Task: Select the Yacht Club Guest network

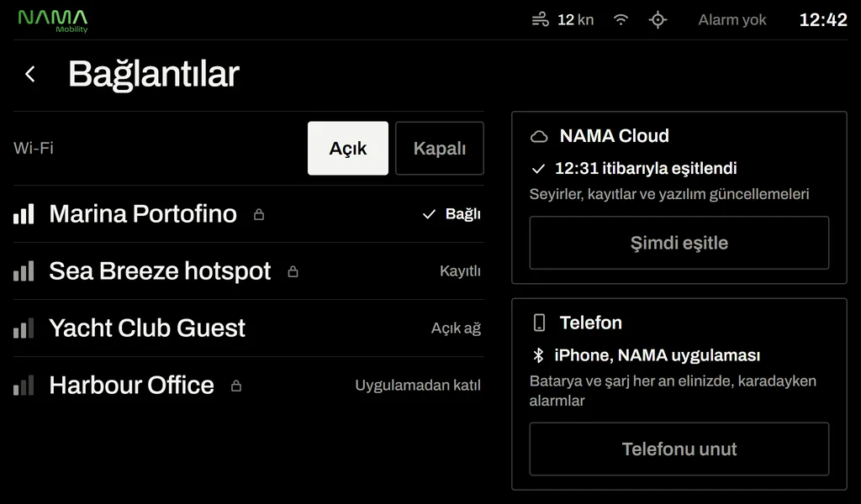Action: click(249, 328)
